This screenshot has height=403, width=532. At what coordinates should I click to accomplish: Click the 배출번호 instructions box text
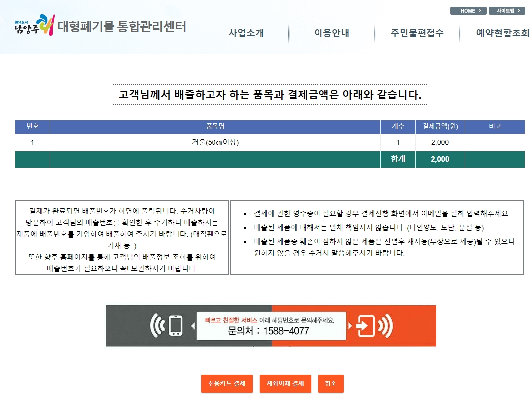[x=122, y=239]
